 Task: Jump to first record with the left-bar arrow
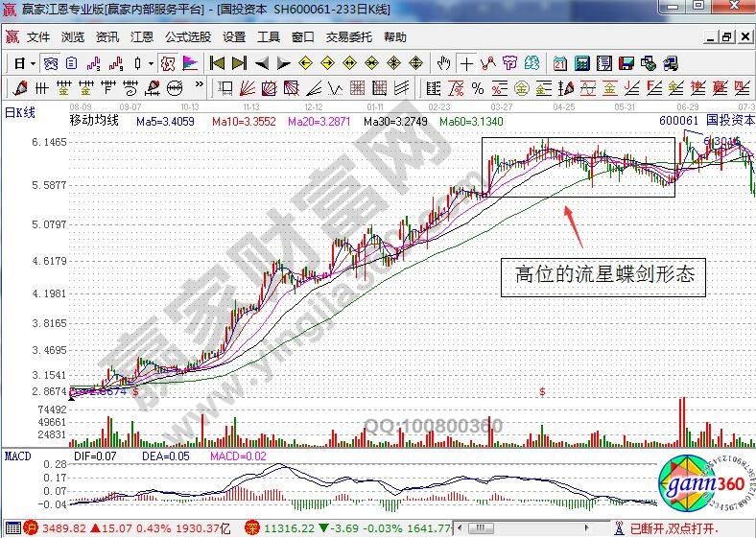218,63
